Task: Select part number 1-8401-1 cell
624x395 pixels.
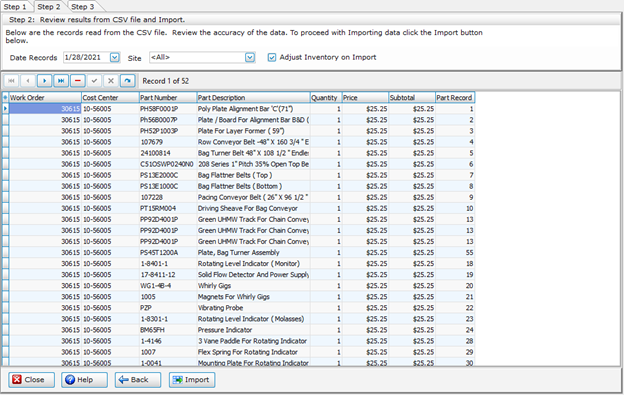Action: pos(168,263)
